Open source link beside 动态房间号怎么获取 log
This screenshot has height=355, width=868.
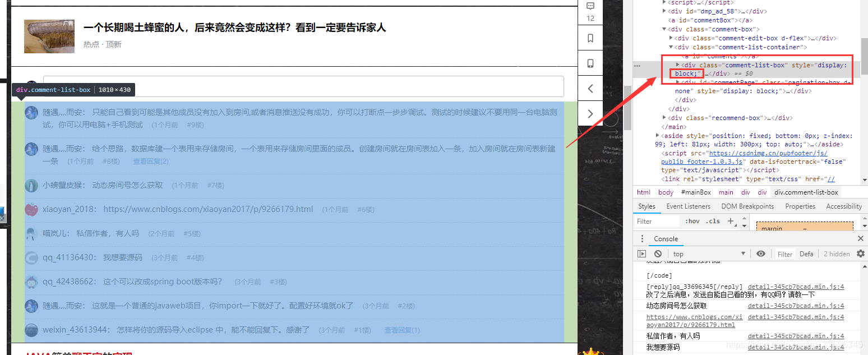[x=796, y=306]
